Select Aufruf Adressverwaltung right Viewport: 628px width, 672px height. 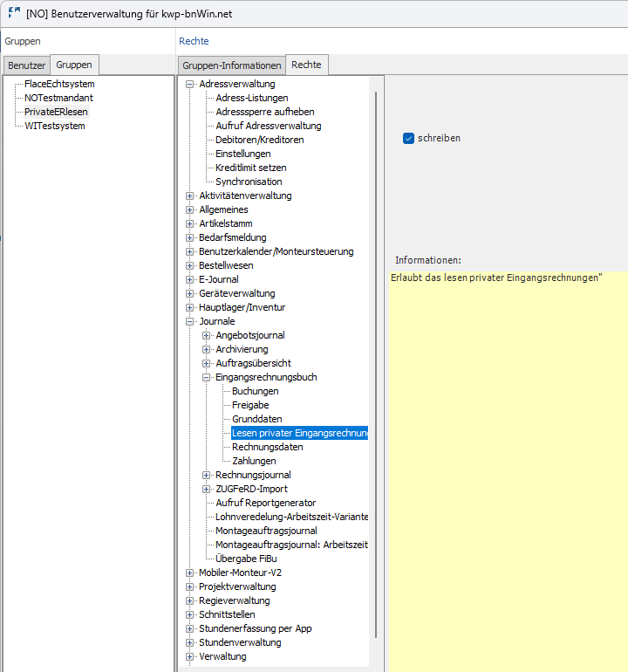coord(269,126)
